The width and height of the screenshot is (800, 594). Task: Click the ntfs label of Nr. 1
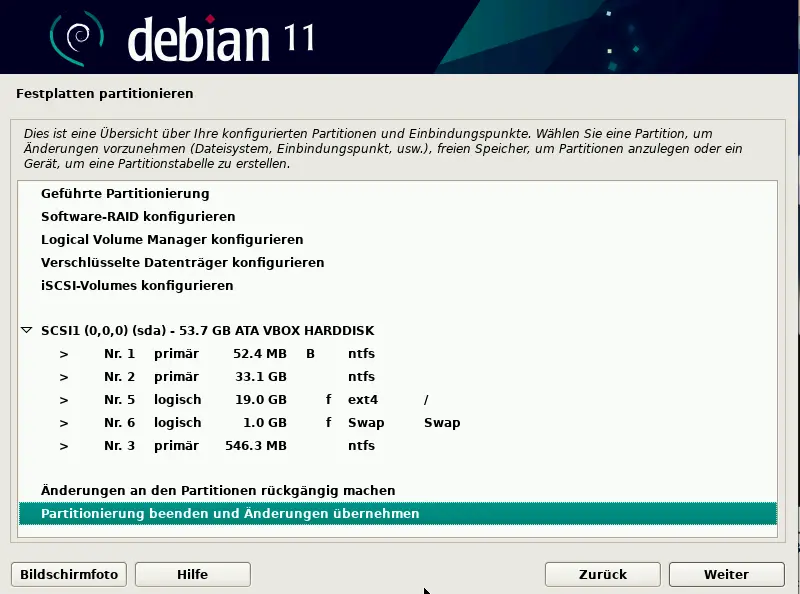click(361, 354)
